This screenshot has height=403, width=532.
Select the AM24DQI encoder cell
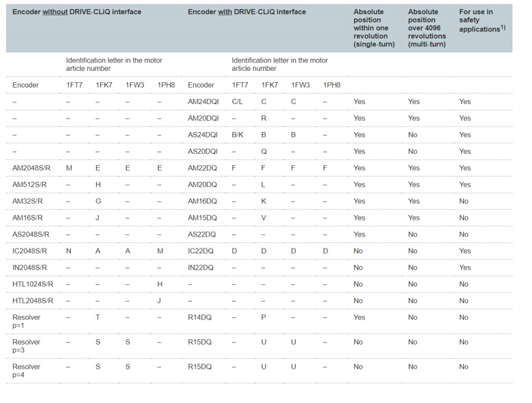click(203, 102)
